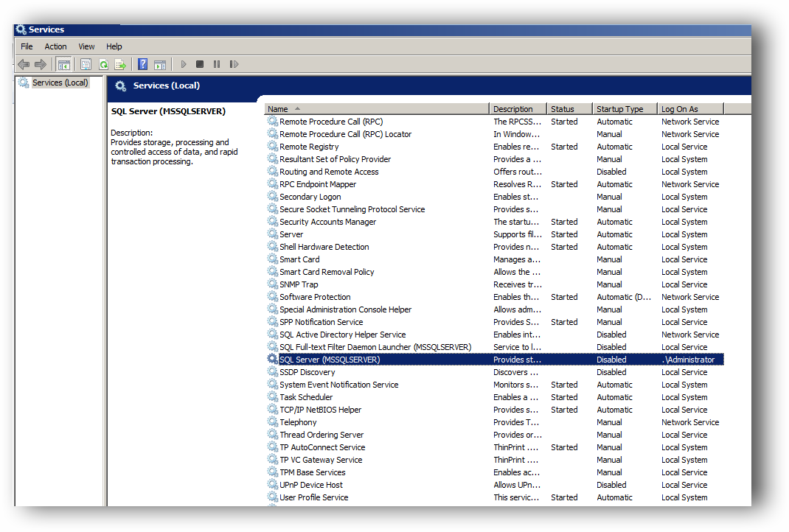The image size is (789, 532).
Task: Select TP AutoConnect Service
Action: (x=494, y=447)
